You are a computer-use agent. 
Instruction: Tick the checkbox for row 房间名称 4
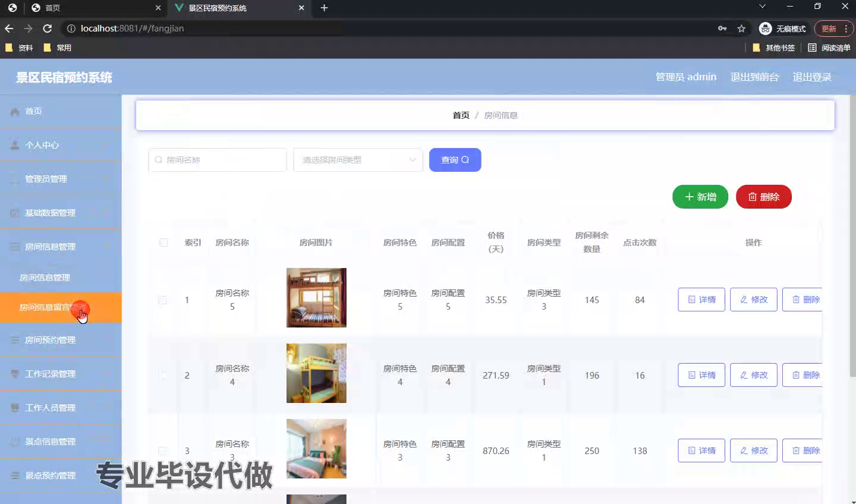tap(162, 376)
